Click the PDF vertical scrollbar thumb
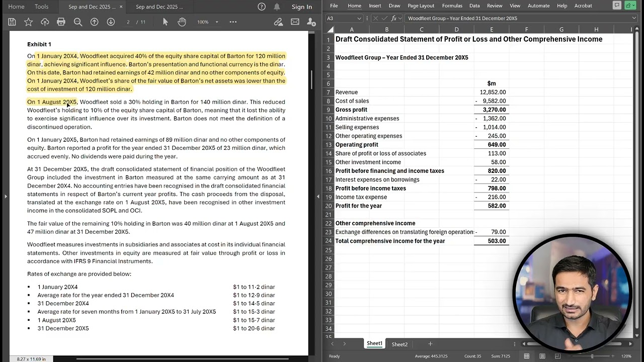 [312, 79]
